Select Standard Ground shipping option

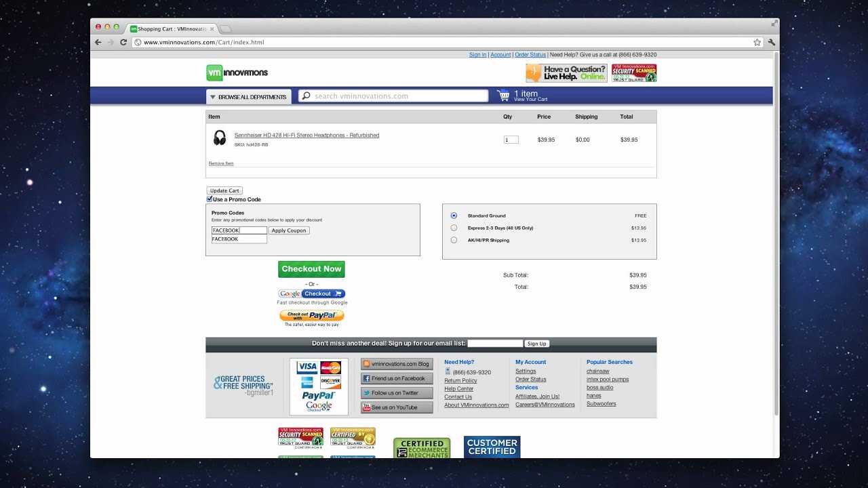[454, 216]
